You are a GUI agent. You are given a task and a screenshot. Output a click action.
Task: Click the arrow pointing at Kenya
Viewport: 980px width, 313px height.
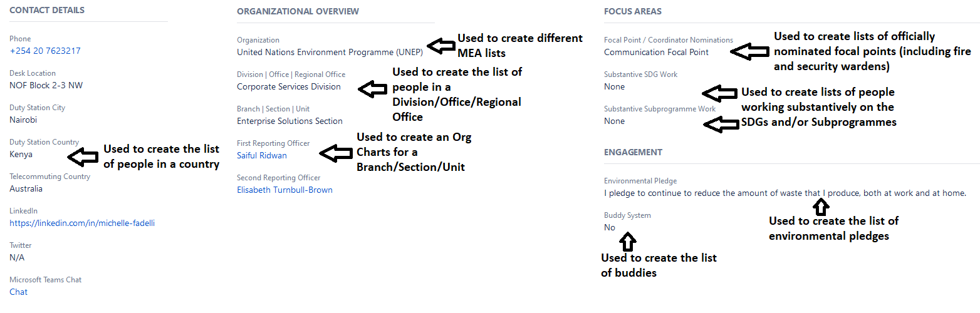[82, 156]
